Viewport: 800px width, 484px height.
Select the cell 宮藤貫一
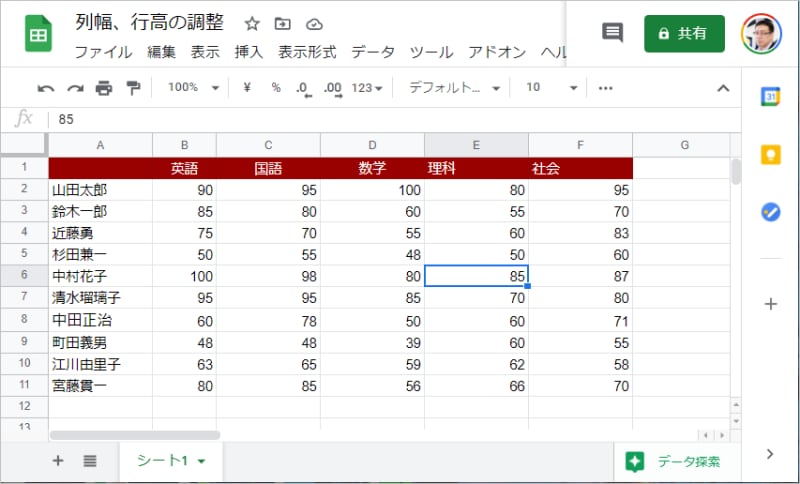coord(101,386)
